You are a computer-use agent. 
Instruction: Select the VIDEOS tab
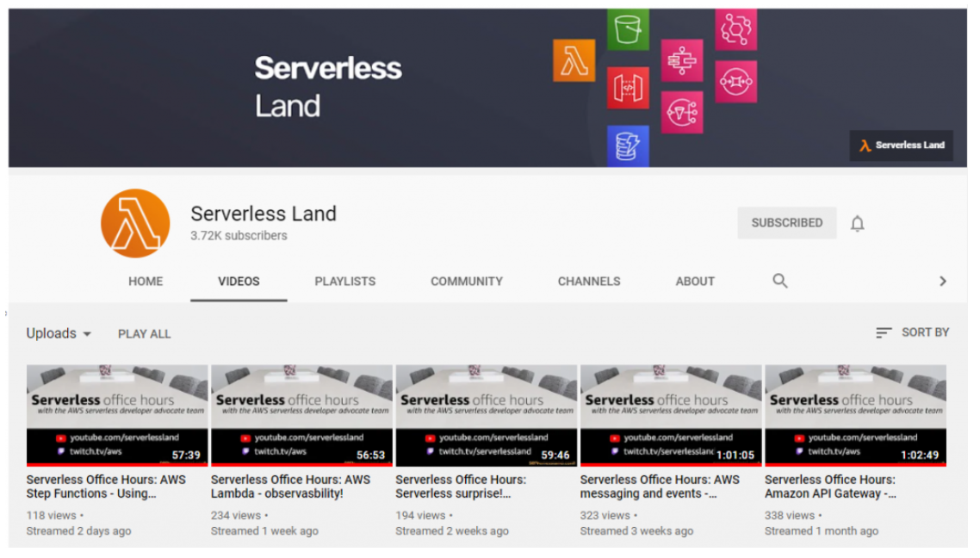(x=239, y=282)
